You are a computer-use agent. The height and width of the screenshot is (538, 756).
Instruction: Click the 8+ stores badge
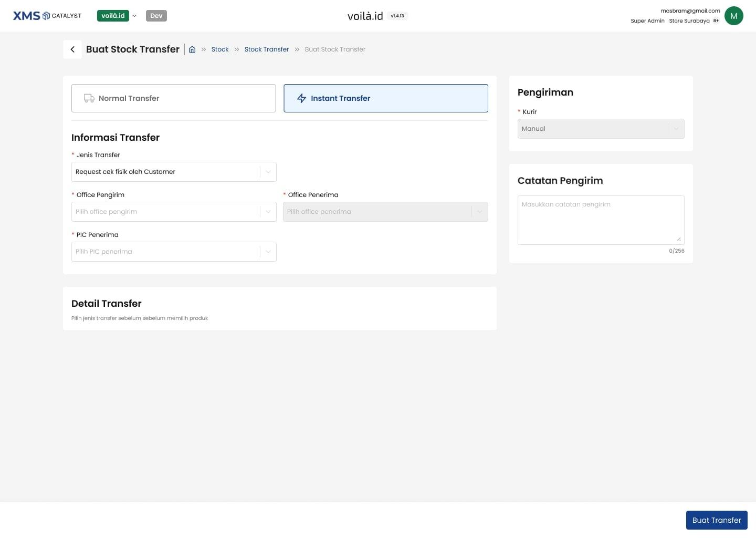[716, 21]
